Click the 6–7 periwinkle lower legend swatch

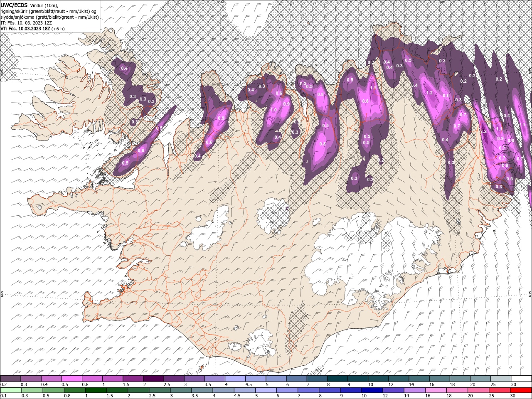coord(287,390)
